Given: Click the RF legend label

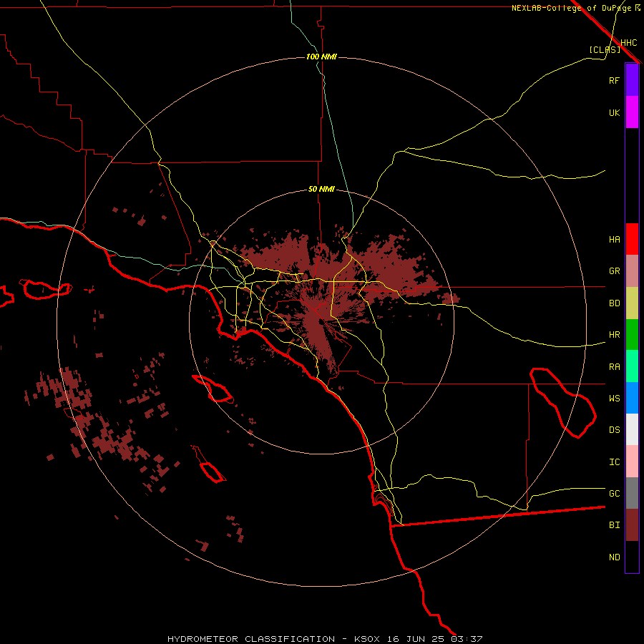Looking at the screenshot, I should click(614, 80).
